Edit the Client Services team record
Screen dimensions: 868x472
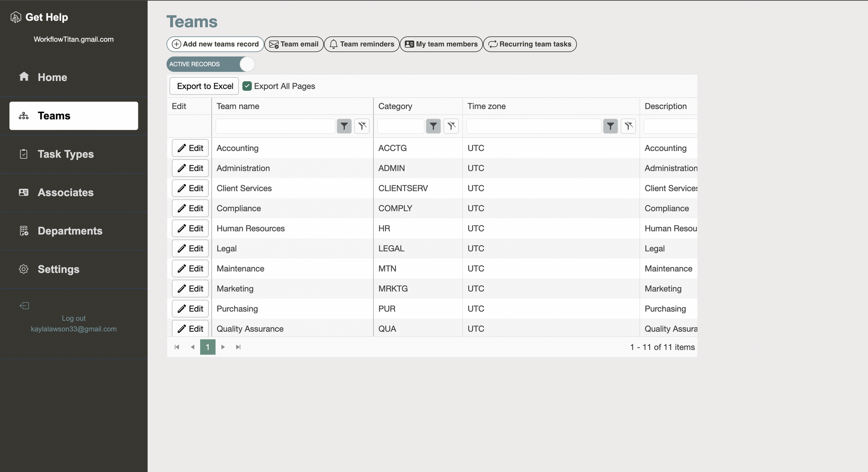(190, 189)
